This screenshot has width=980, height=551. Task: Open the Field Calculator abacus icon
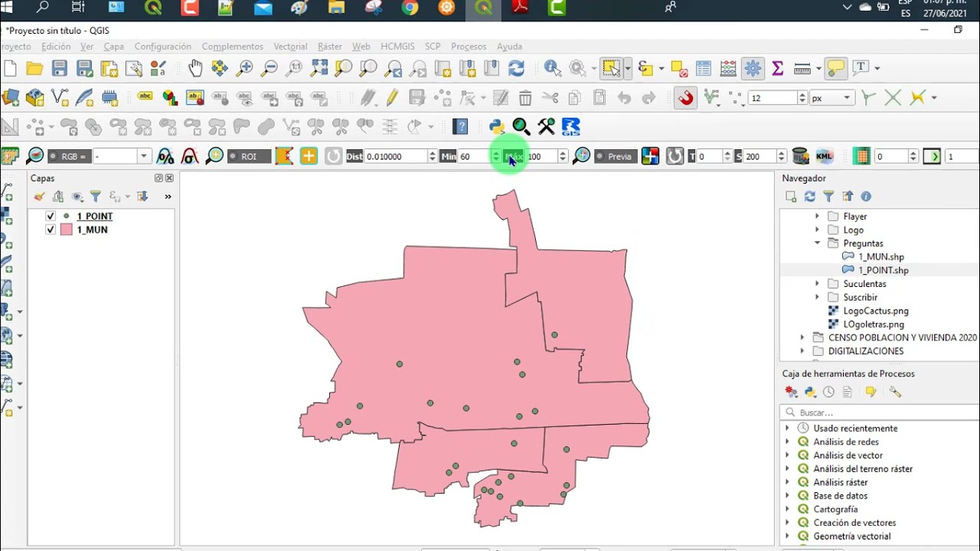(x=728, y=68)
